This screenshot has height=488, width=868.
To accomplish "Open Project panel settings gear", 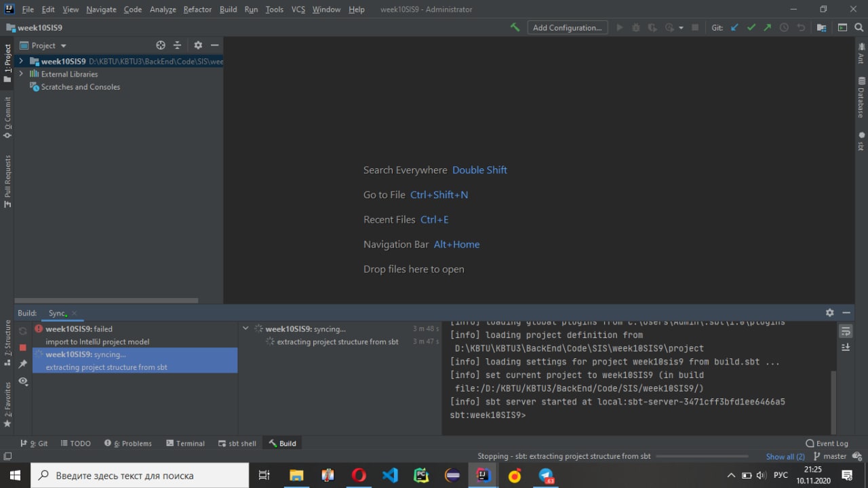I will 198,45.
